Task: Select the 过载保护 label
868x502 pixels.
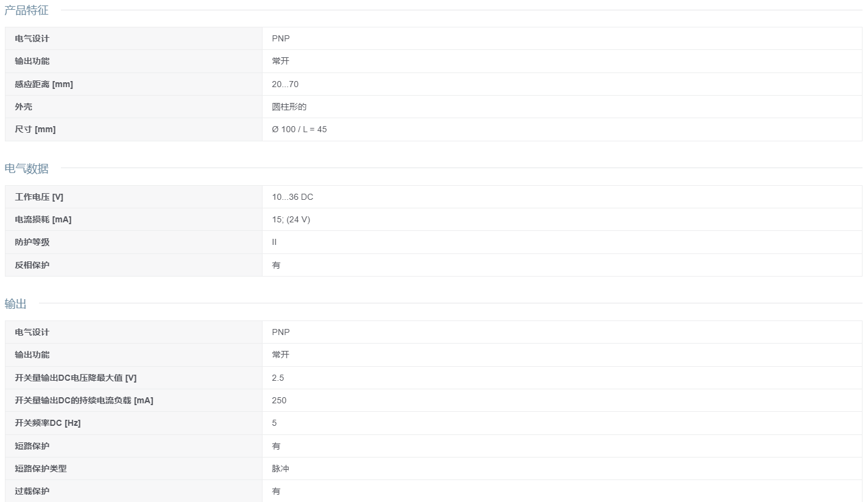Action: click(x=32, y=491)
